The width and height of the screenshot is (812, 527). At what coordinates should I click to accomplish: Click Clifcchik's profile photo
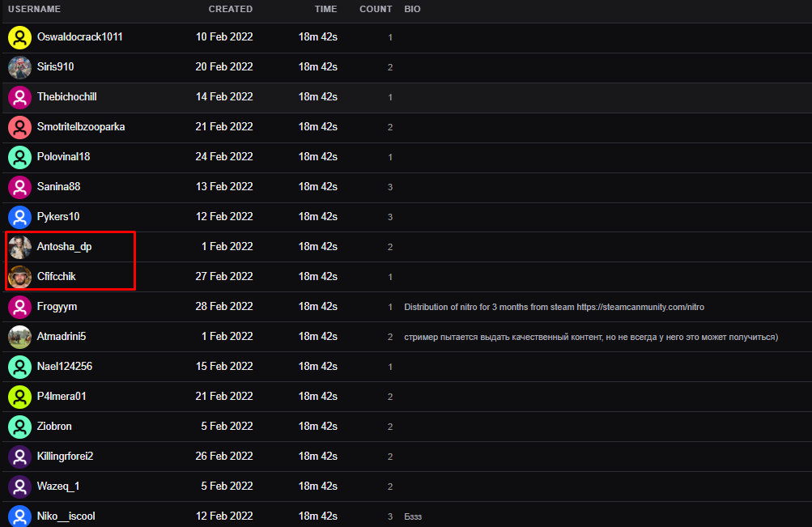click(x=19, y=277)
